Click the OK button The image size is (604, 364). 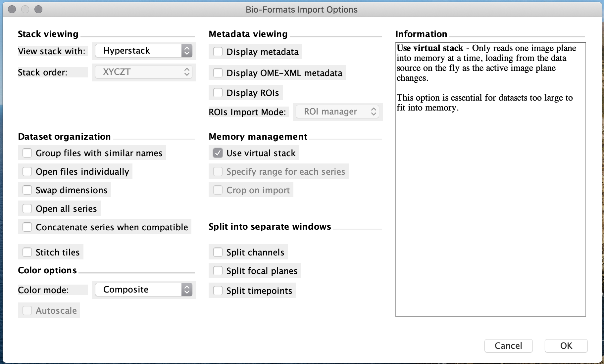[x=566, y=346]
